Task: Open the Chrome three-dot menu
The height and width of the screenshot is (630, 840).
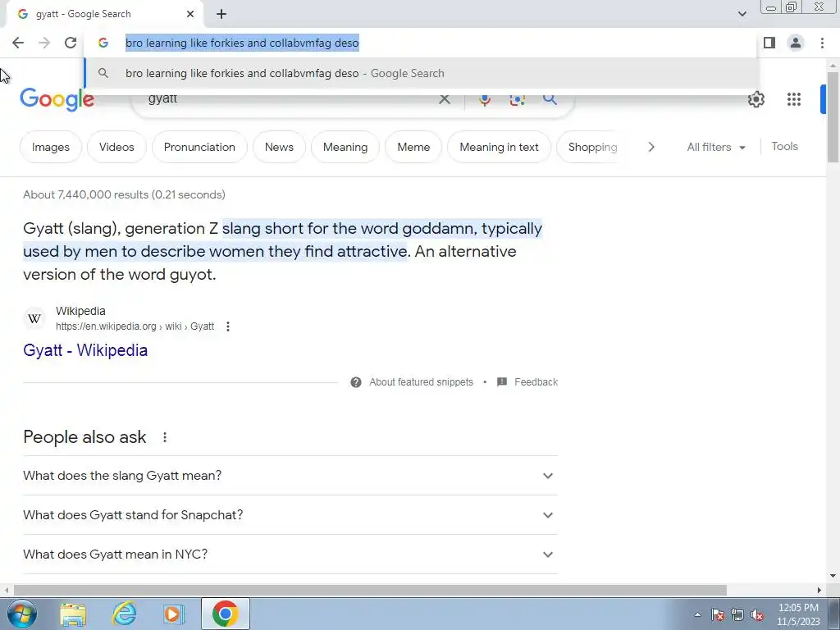Action: 822,43
